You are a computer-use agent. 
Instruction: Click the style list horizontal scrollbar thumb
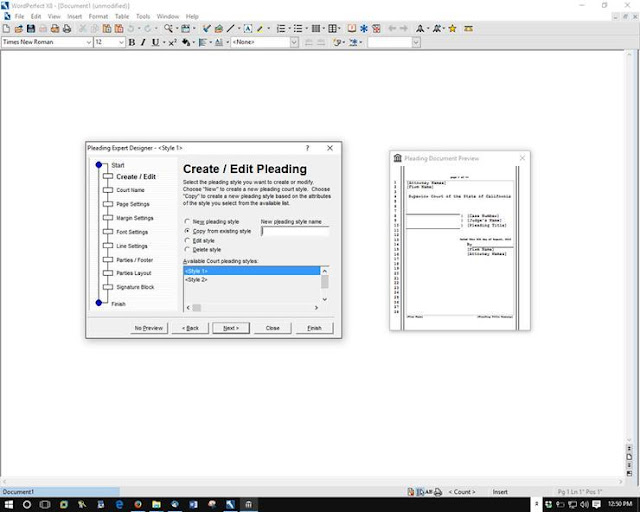tap(197, 307)
